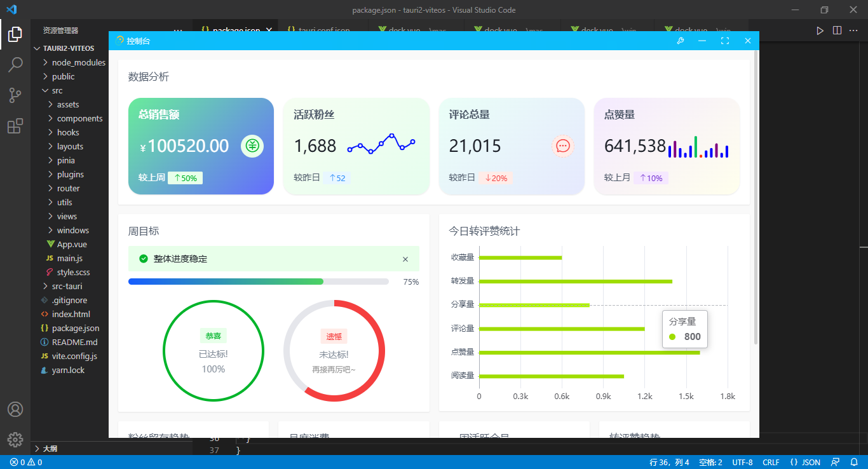The height and width of the screenshot is (469, 868).
Task: Click the comment bubble icon on 评论总量 card
Action: [563, 146]
